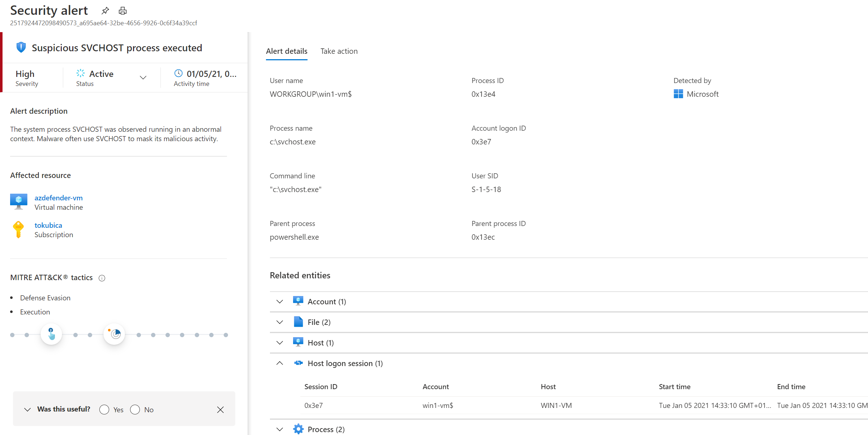Select the Alert details tab
The height and width of the screenshot is (435, 868).
287,51
